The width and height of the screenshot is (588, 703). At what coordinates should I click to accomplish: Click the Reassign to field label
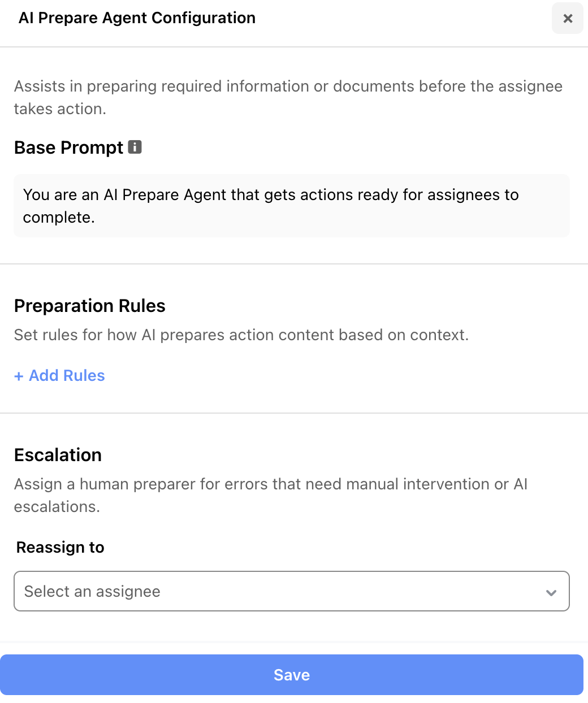coord(60,548)
